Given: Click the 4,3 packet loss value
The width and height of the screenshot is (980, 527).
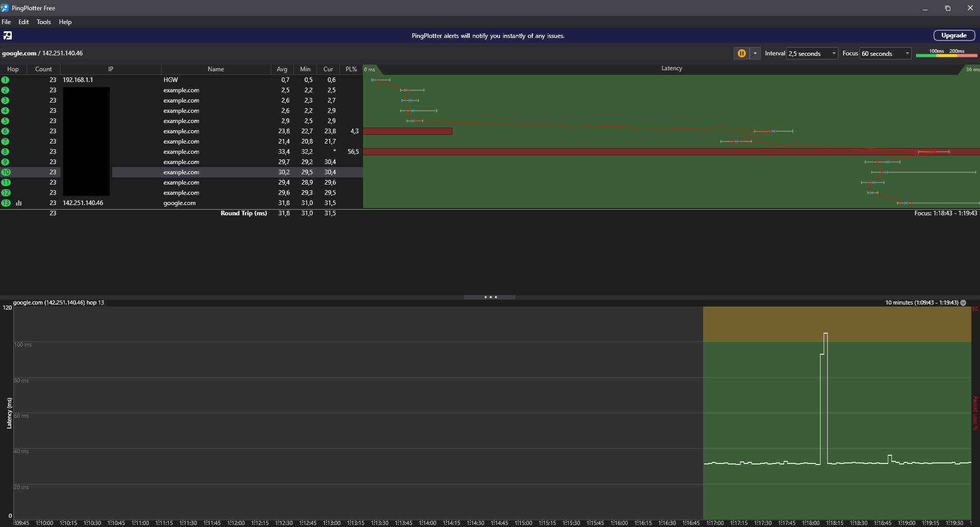Looking at the screenshot, I should [354, 131].
